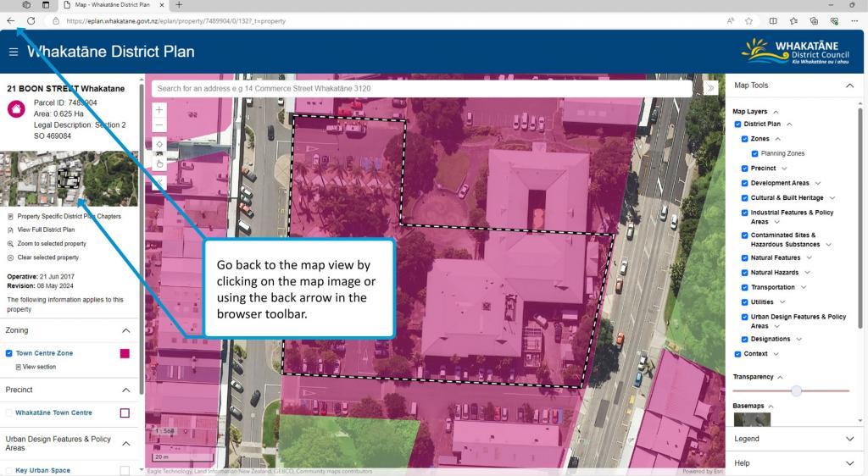The height and width of the screenshot is (476, 868).
Task: Click Clear selected property
Action: [x=47, y=257]
